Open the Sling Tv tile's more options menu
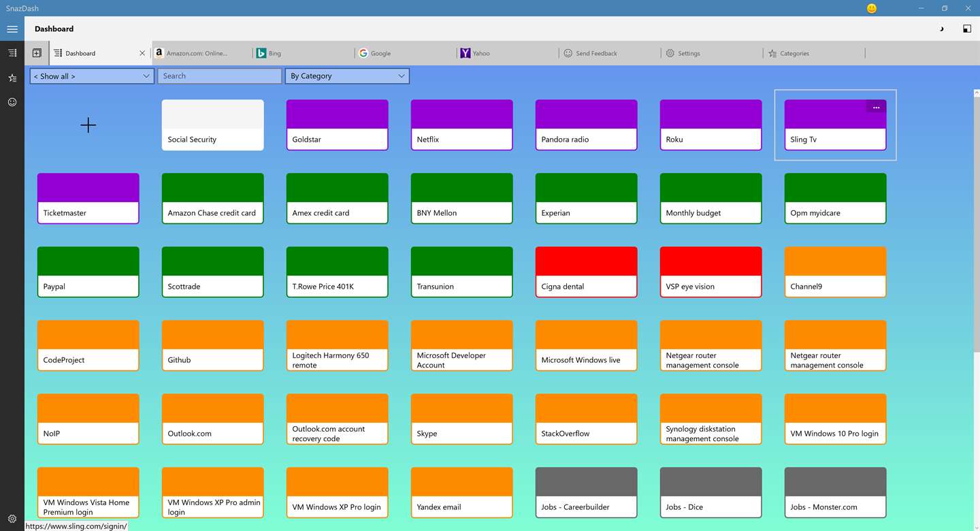Viewport: 980px width, 531px height. point(876,108)
